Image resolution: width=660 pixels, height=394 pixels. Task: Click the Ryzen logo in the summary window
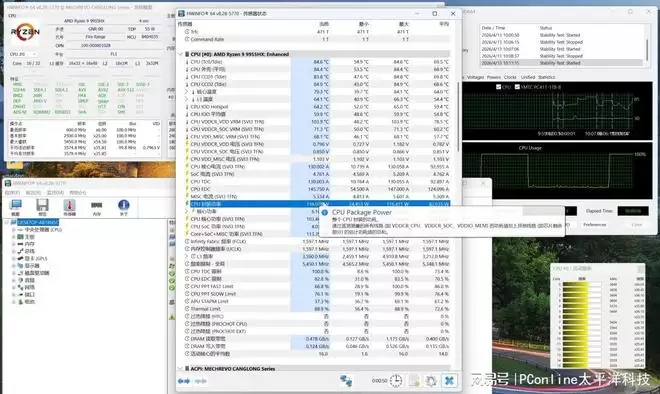click(25, 32)
